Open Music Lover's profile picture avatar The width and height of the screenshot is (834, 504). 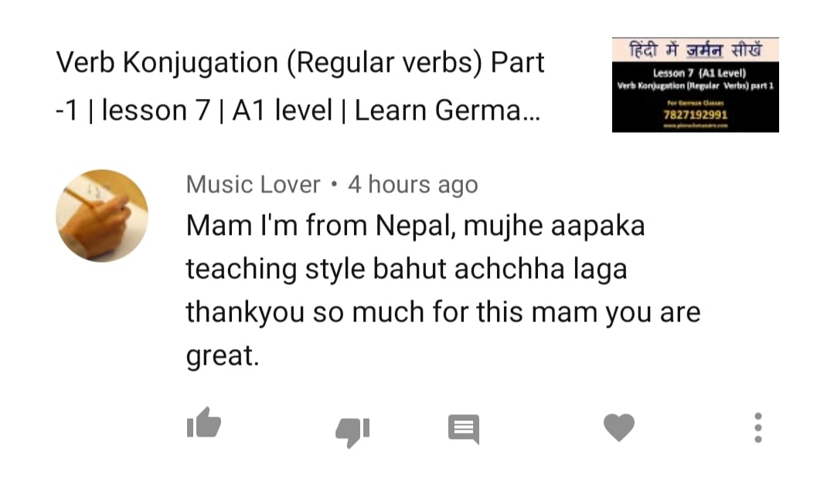tap(102, 216)
